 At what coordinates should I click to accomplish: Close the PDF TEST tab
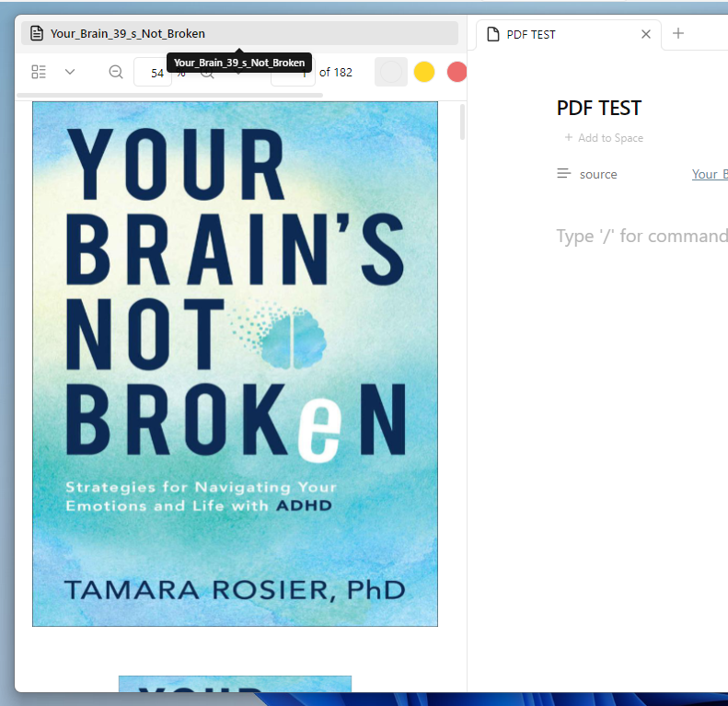pos(646,34)
